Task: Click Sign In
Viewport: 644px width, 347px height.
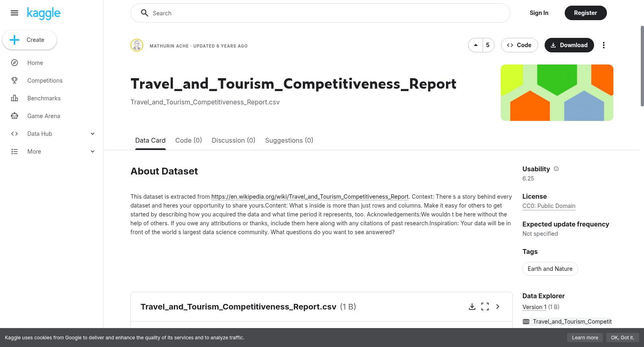Action: [x=539, y=13]
